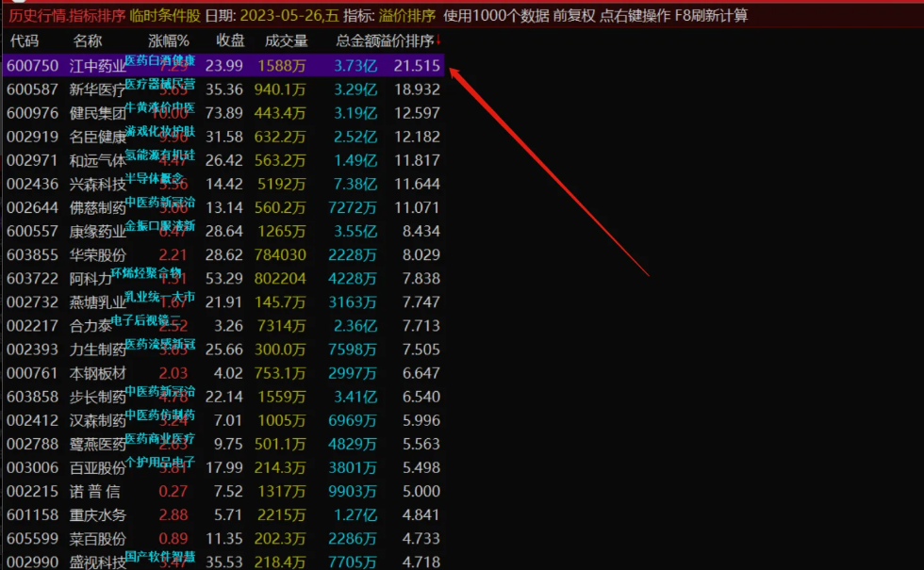924x570 pixels.
Task: Select the 鹭燕医药 stock name
Action: [x=98, y=444]
